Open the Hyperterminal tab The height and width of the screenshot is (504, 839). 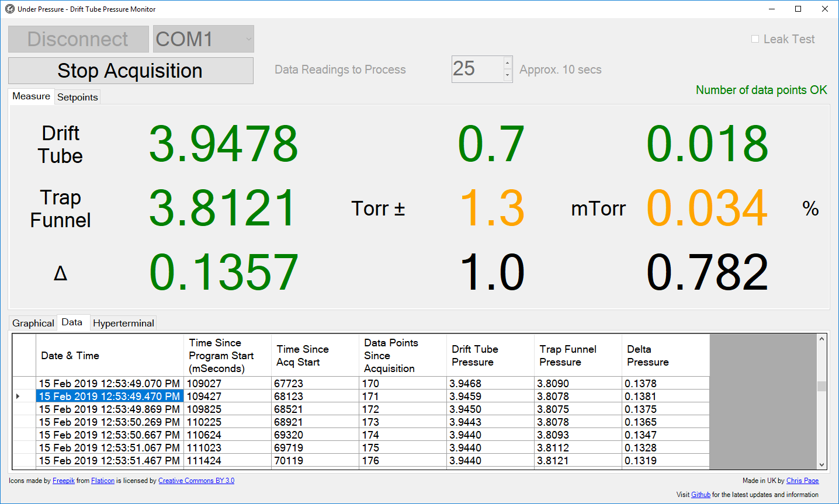point(124,323)
